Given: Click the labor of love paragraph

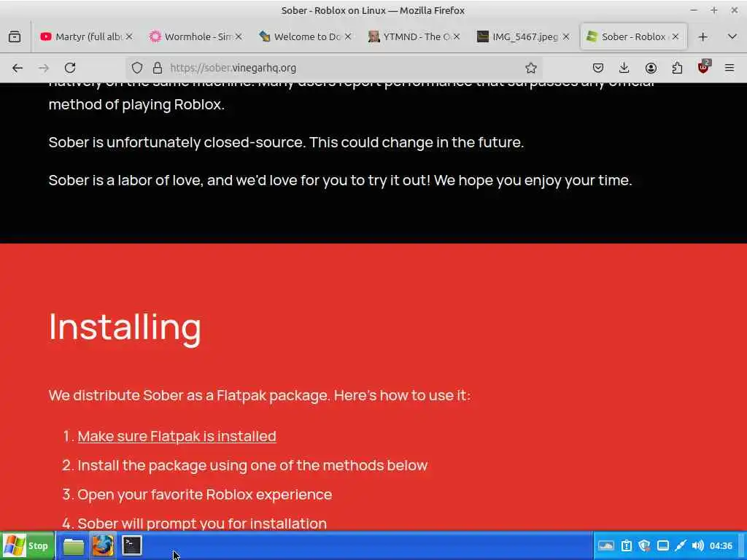Looking at the screenshot, I should (x=340, y=181).
